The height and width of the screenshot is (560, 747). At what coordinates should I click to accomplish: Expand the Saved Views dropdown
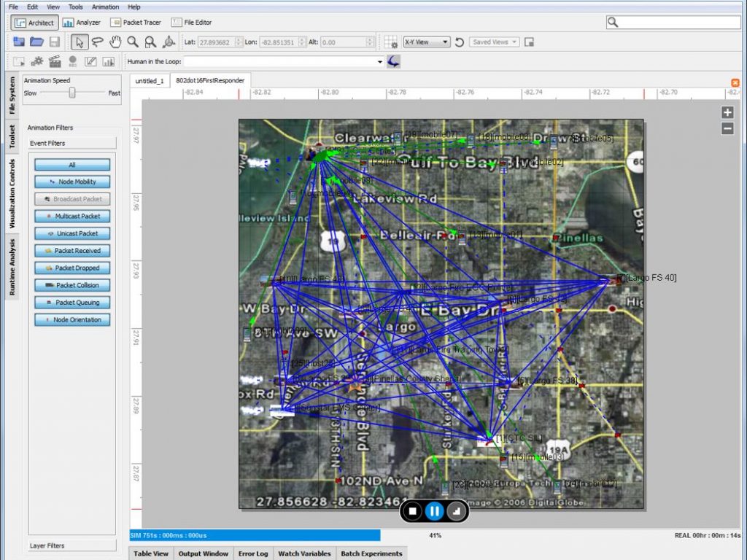coord(494,42)
